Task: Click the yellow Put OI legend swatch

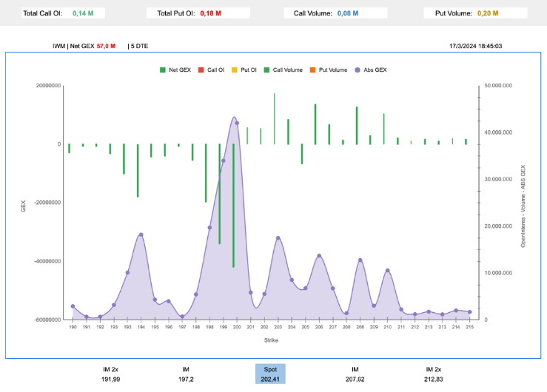Action: click(x=235, y=70)
